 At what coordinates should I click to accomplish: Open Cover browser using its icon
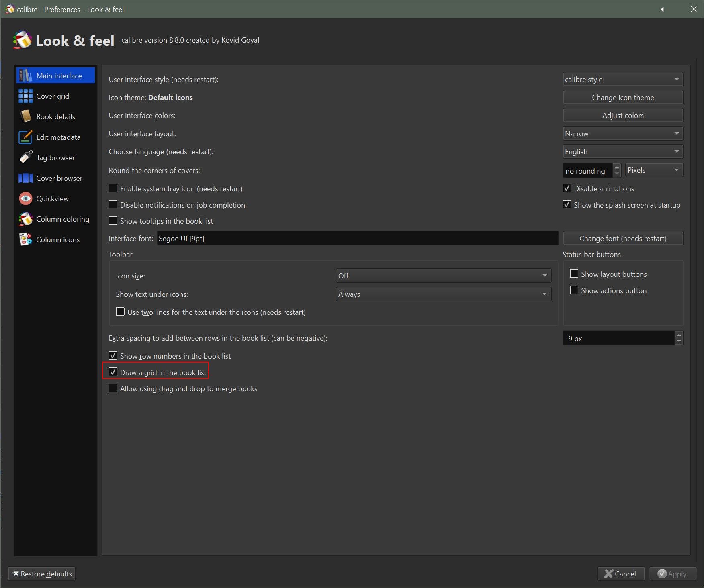coord(26,178)
